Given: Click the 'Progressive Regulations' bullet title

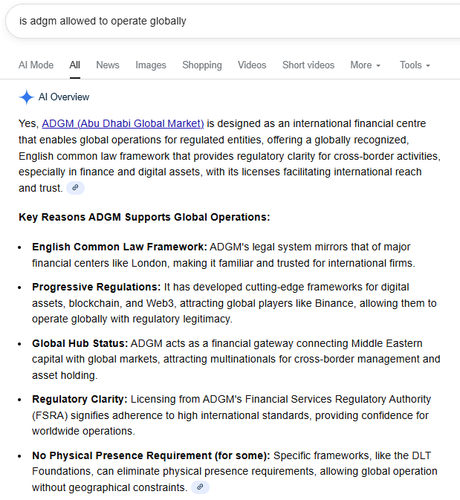Looking at the screenshot, I should (x=96, y=287).
